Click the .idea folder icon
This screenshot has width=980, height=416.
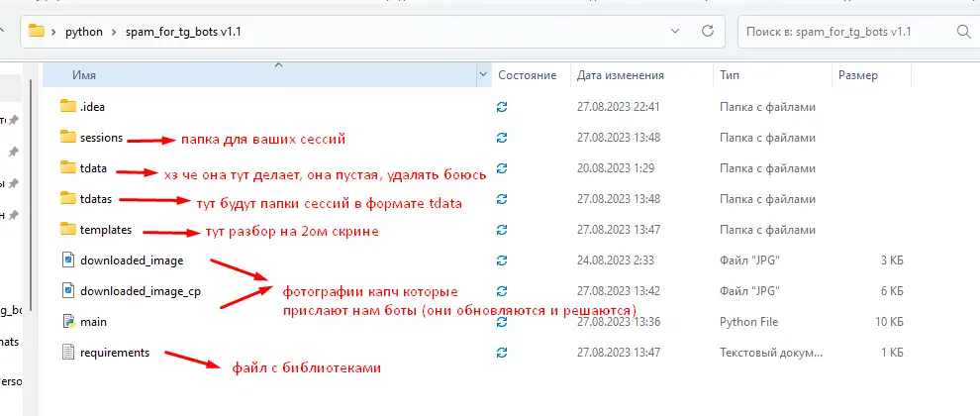pyautogui.click(x=67, y=107)
